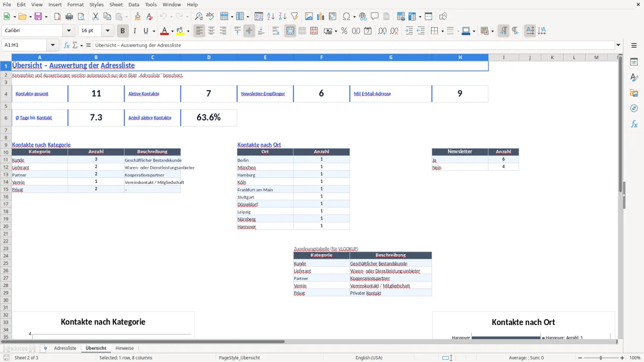Adjust the zoom slider handle
644x362 pixels.
601,358
